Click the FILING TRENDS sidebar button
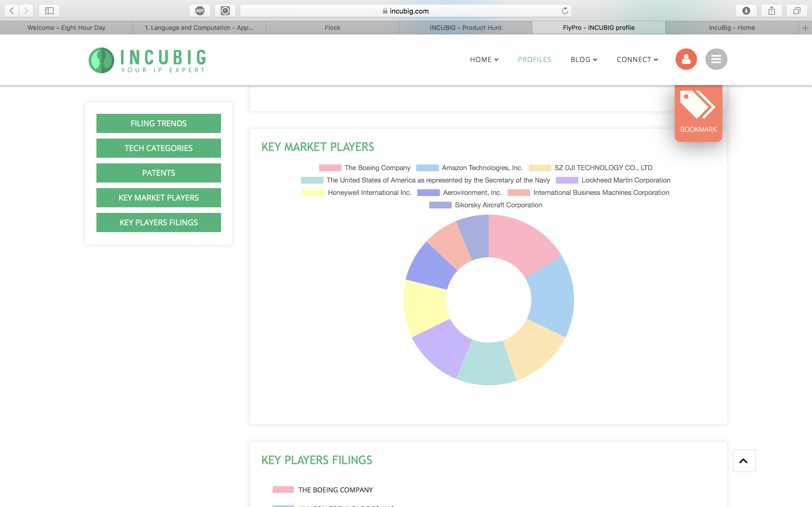This screenshot has width=812, height=507. pos(158,123)
